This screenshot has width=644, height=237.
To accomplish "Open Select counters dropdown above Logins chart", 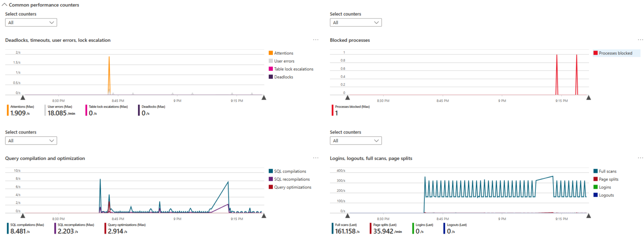I will (356, 141).
